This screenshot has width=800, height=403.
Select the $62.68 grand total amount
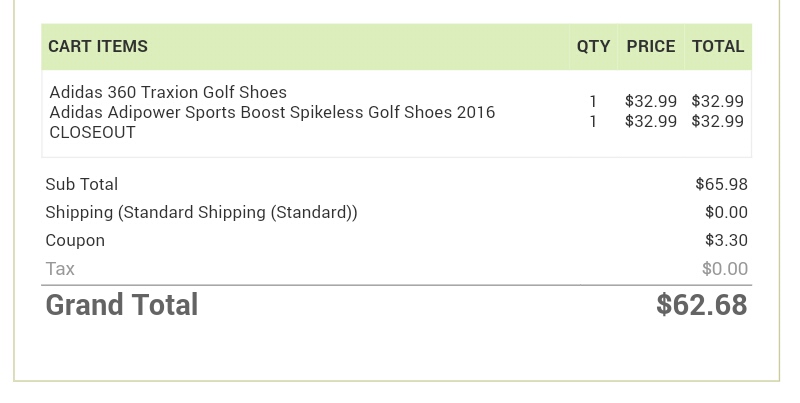click(x=702, y=305)
